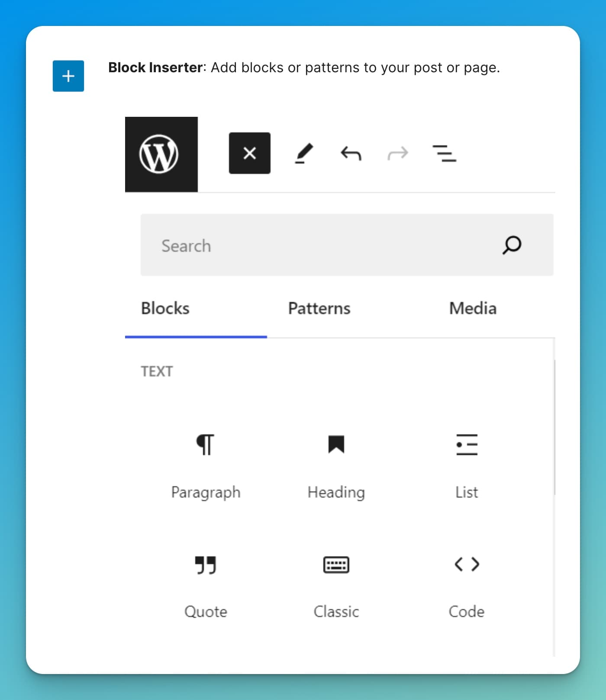The image size is (606, 700).
Task: Select the pencil Tools icon
Action: 304,154
